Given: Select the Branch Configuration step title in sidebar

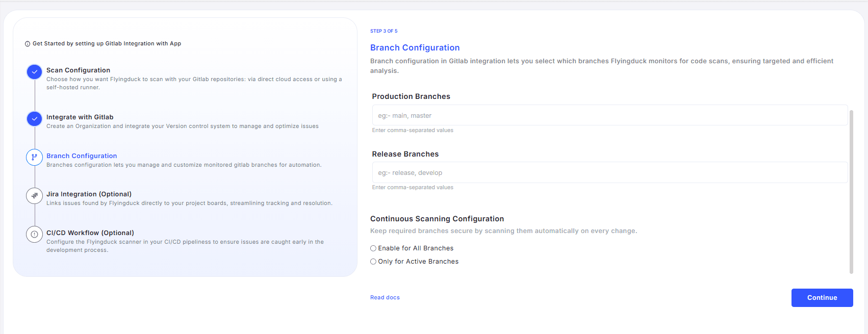Looking at the screenshot, I should coord(82,156).
